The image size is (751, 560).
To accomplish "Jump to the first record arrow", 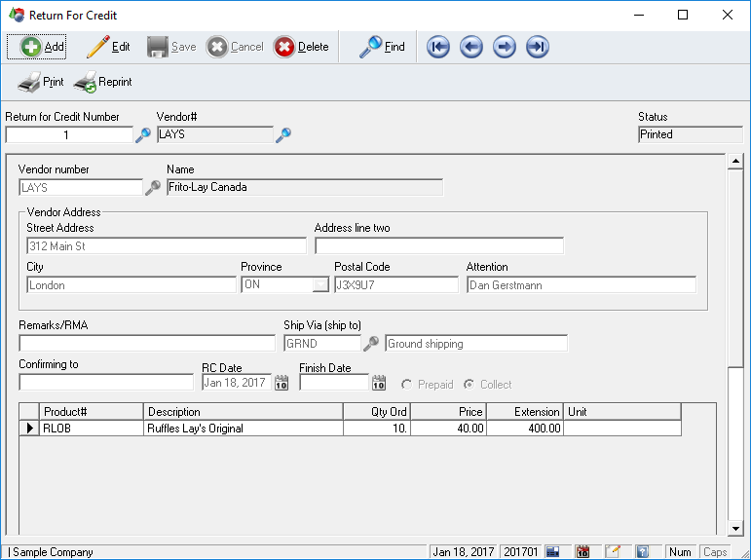I will [x=438, y=47].
